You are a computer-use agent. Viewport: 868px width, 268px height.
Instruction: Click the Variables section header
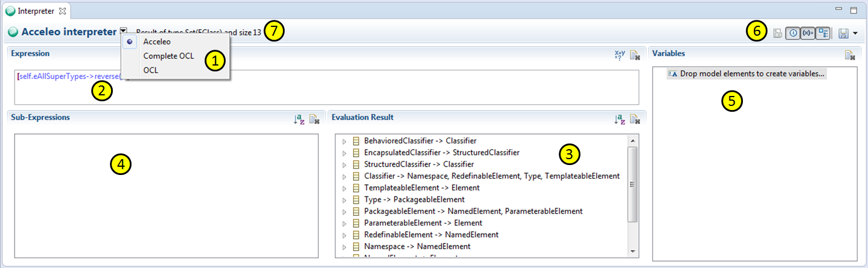point(669,53)
